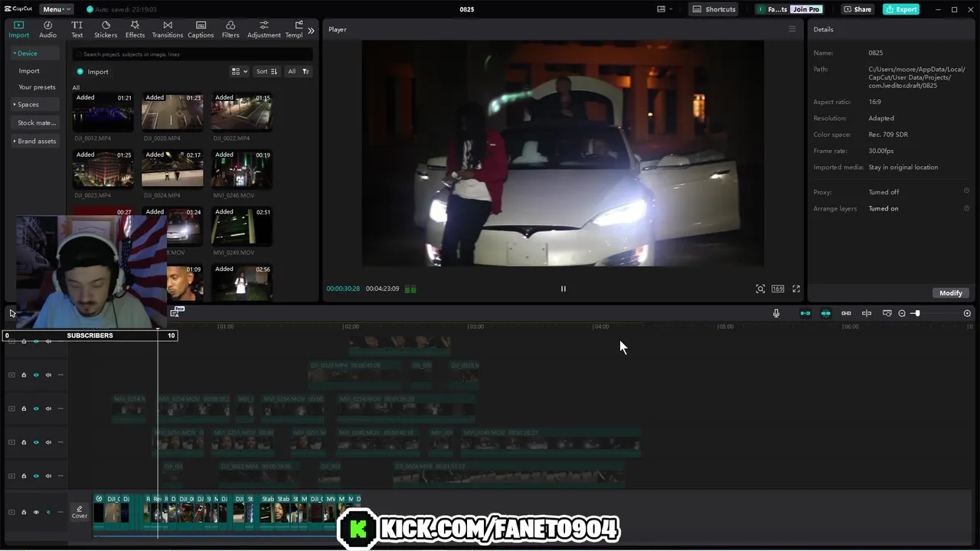Click the media filter funnel icon
Viewport: 980px width, 551px height.
click(x=305, y=71)
